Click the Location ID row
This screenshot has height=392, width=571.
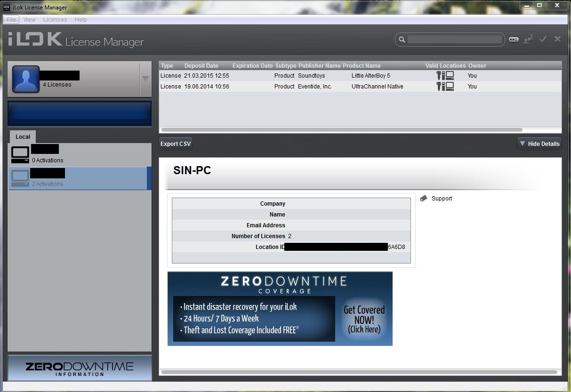click(x=291, y=247)
